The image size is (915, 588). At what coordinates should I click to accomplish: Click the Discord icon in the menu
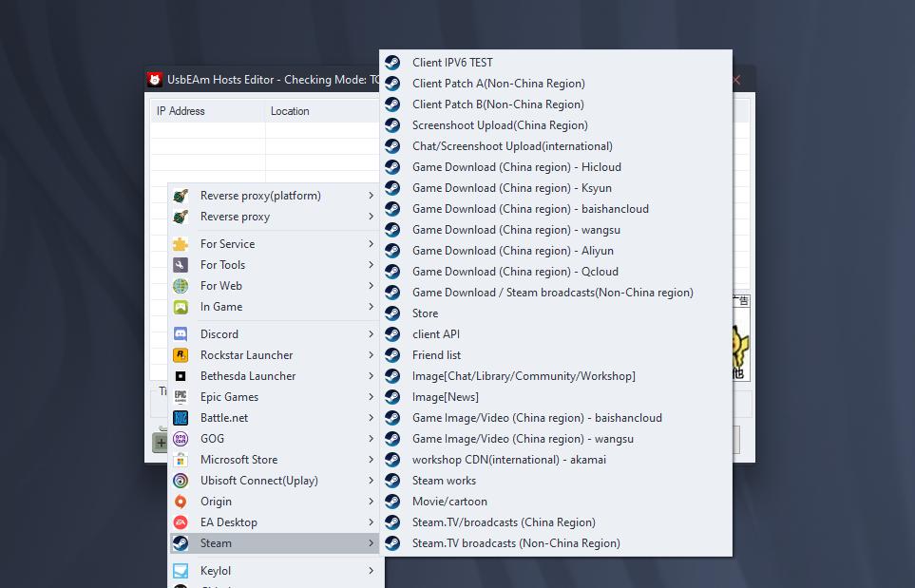click(x=181, y=334)
